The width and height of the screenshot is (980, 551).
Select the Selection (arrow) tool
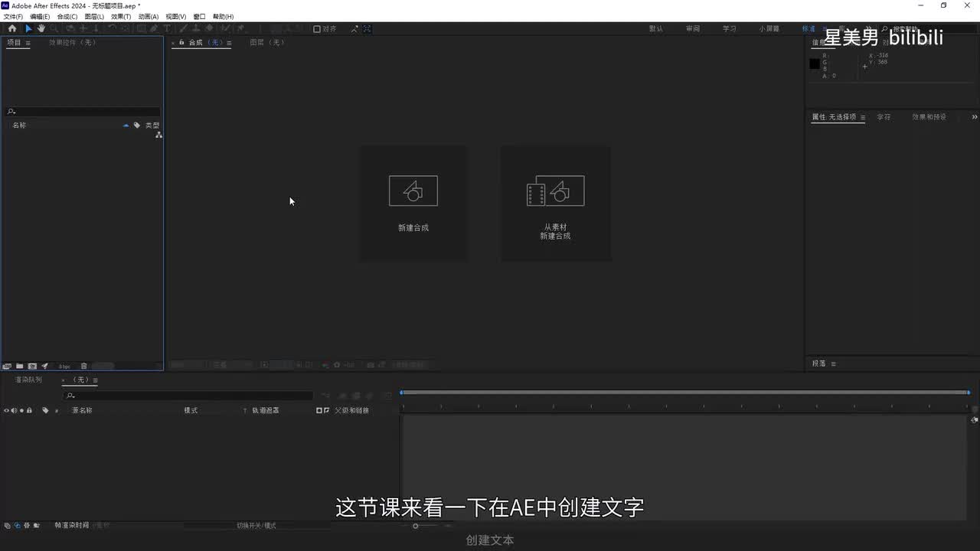(x=28, y=28)
